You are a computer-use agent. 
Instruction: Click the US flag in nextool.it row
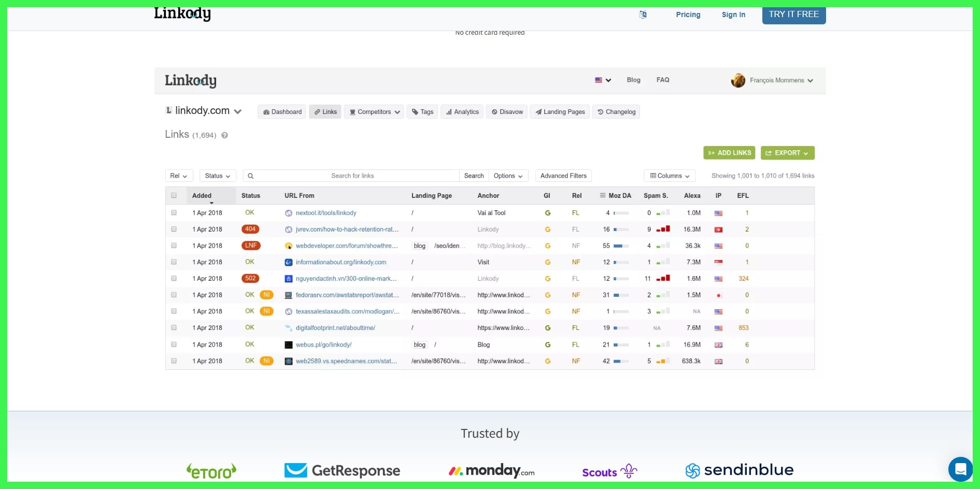[718, 213]
